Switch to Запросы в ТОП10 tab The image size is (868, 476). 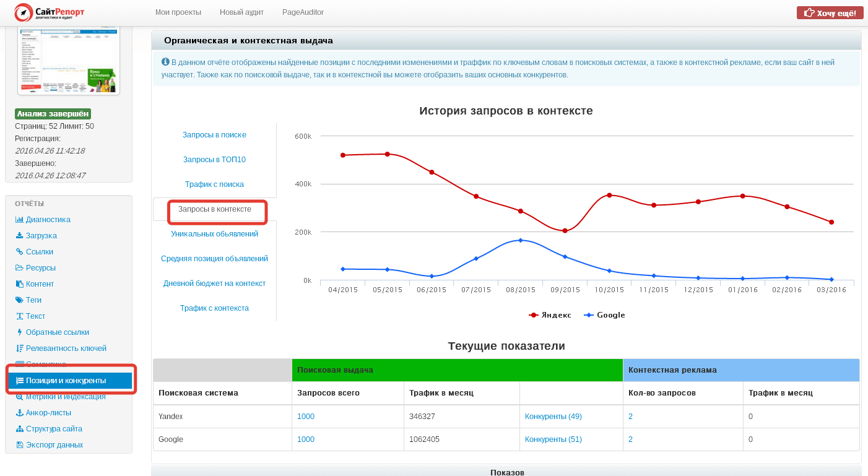tap(214, 160)
